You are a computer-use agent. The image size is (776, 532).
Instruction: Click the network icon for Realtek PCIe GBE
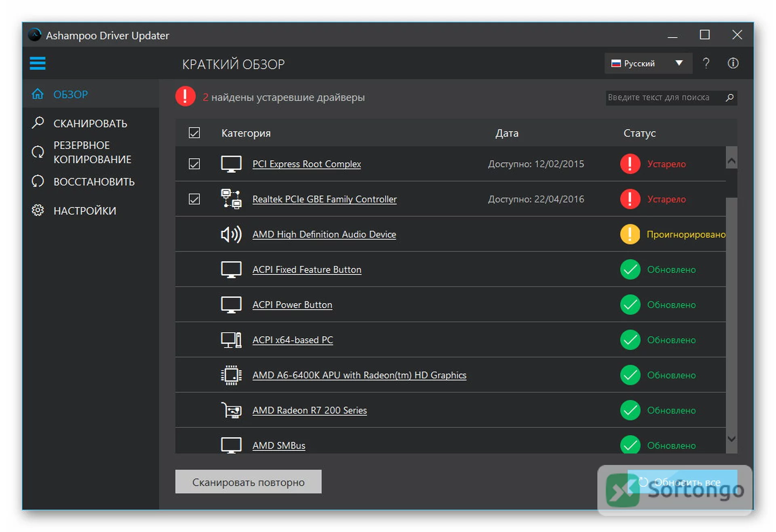pyautogui.click(x=231, y=199)
